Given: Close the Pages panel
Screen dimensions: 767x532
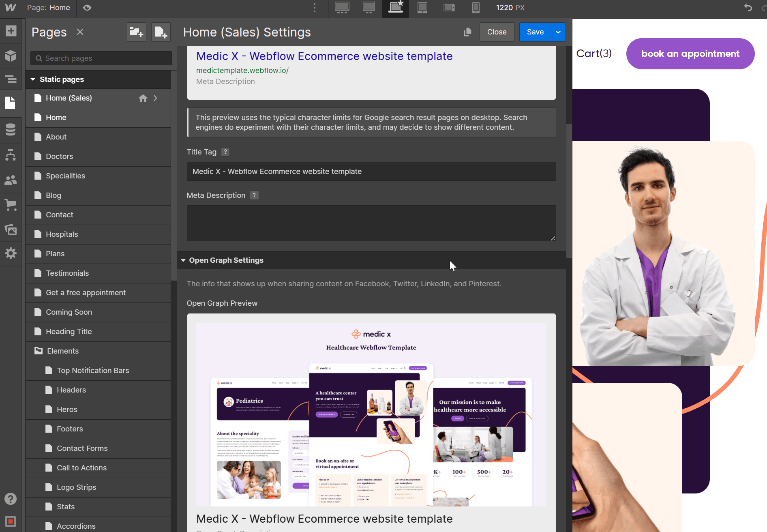Looking at the screenshot, I should pos(80,32).
